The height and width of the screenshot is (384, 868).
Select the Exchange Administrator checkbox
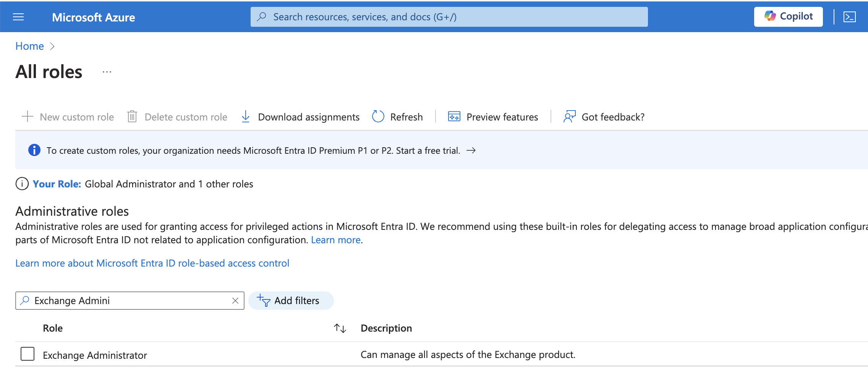click(28, 354)
